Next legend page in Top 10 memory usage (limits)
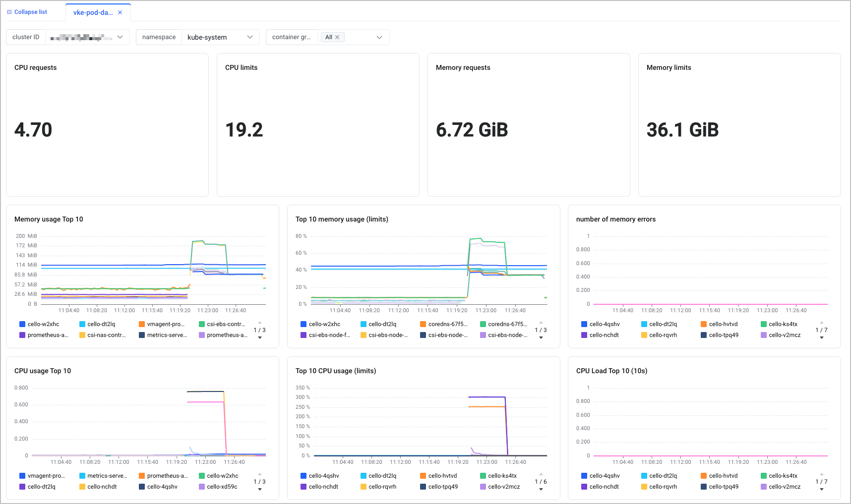Viewport: 851px width, 504px height. point(541,338)
